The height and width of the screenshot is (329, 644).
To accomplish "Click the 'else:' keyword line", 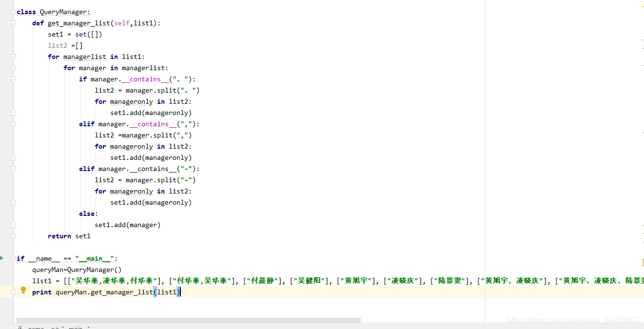I will [x=89, y=213].
